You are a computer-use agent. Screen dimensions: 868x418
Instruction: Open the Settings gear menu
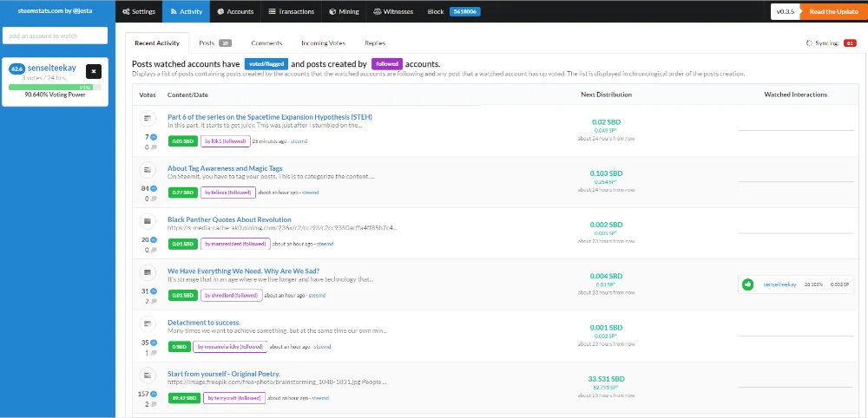[139, 11]
